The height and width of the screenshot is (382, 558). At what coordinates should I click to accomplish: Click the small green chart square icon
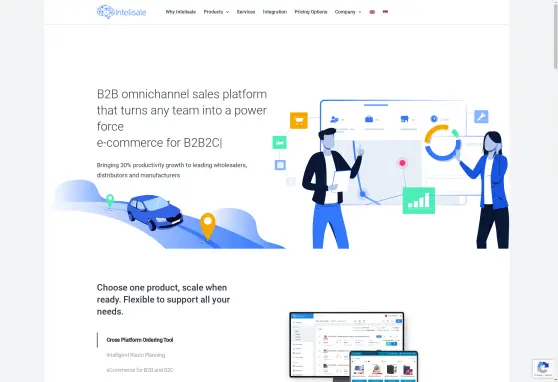coord(280,142)
